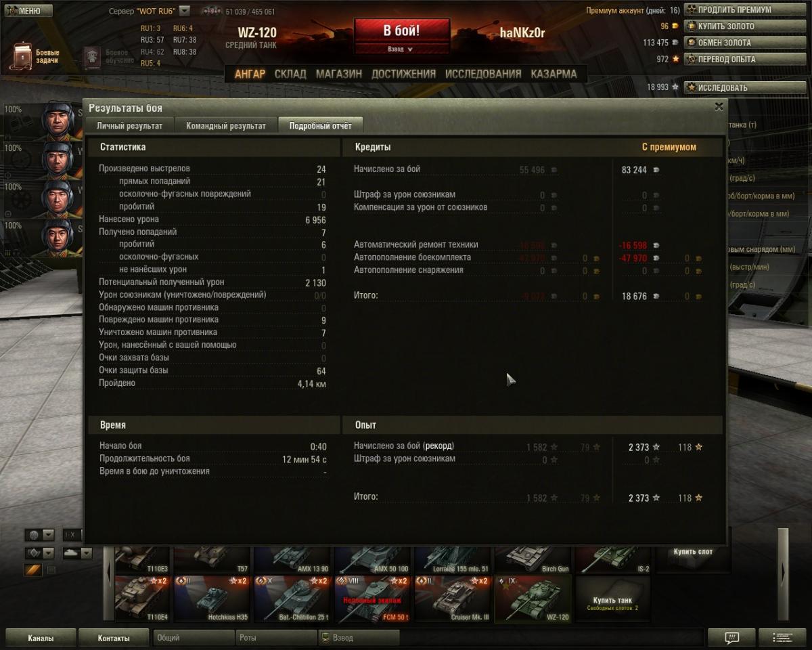
Task: Click the fourth crew member portrait
Action: point(58,238)
